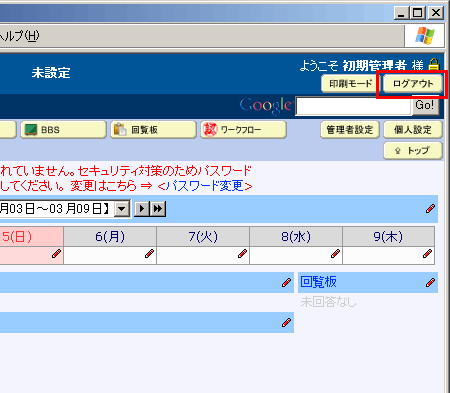Screen dimensions: 450x393
Task: Follow the パスワード変更 link
Action: coord(205,186)
